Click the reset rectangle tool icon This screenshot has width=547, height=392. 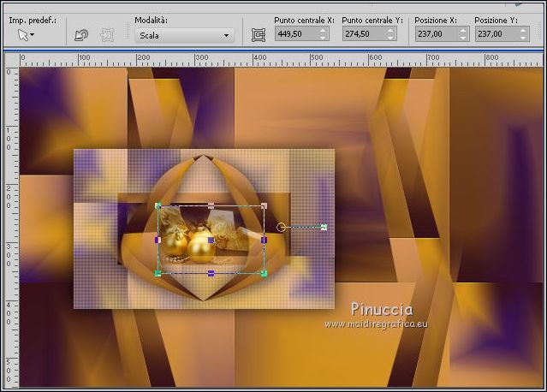tap(81, 35)
